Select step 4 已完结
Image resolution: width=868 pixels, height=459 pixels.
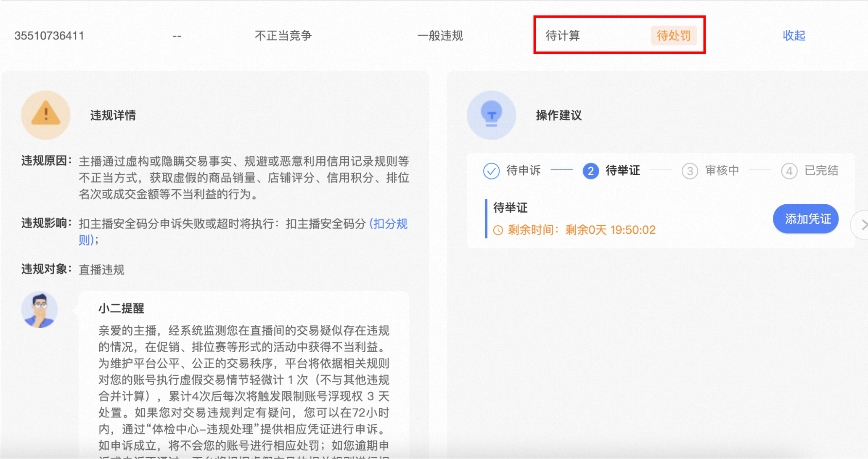point(810,171)
